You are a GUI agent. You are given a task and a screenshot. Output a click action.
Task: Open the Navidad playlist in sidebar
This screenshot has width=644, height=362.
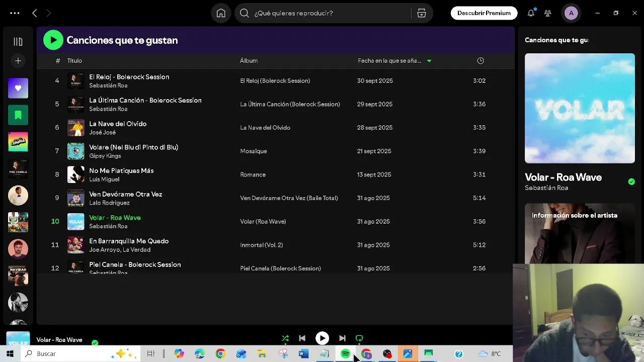[18, 276]
